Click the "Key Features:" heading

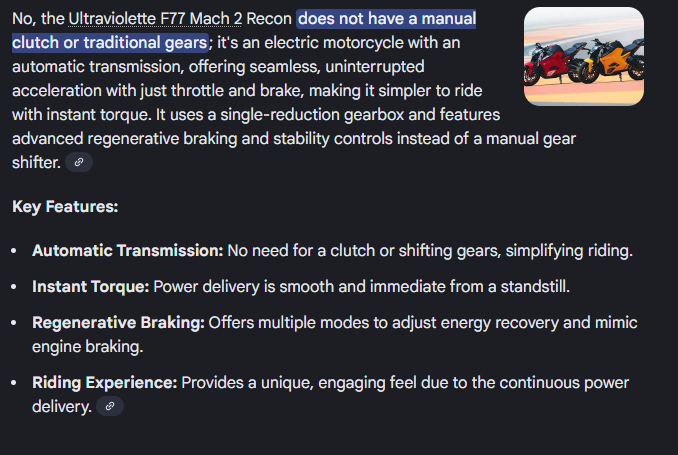click(x=65, y=207)
